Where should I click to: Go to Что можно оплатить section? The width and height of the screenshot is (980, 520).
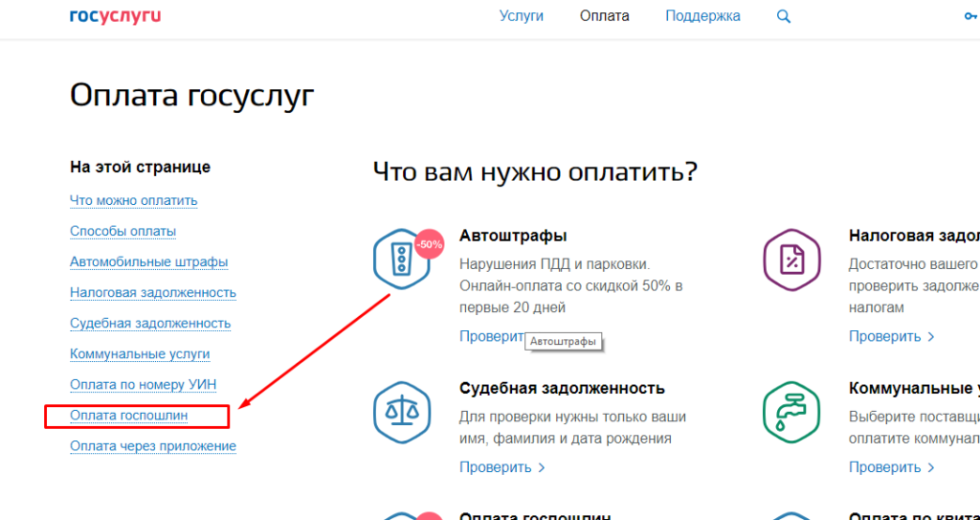coord(133,201)
